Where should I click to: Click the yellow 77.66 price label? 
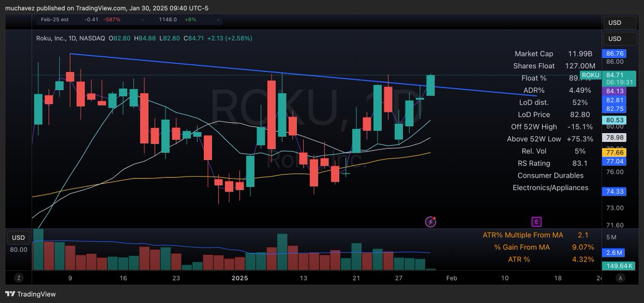614,153
